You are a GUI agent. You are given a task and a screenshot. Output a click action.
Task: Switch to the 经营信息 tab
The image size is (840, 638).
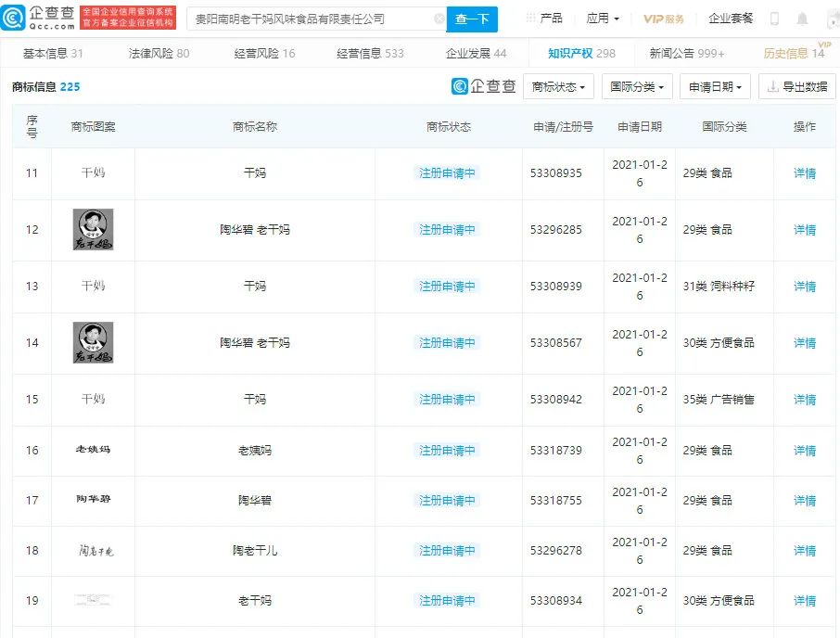coord(370,53)
